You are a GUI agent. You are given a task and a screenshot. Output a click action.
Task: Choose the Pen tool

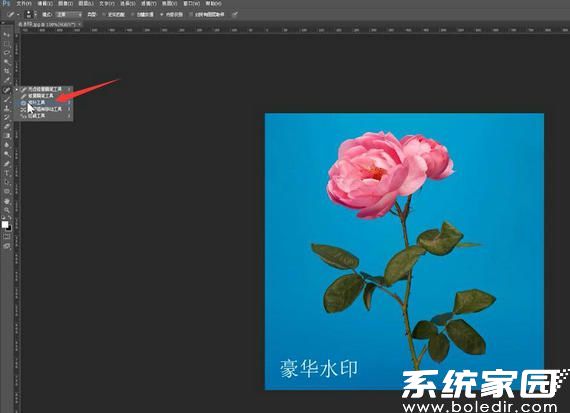click(6, 164)
